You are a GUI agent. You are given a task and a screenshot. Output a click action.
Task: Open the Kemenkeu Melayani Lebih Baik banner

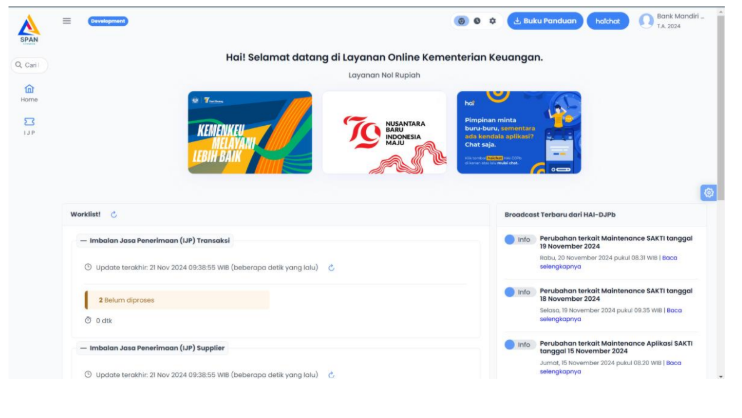tap(249, 132)
